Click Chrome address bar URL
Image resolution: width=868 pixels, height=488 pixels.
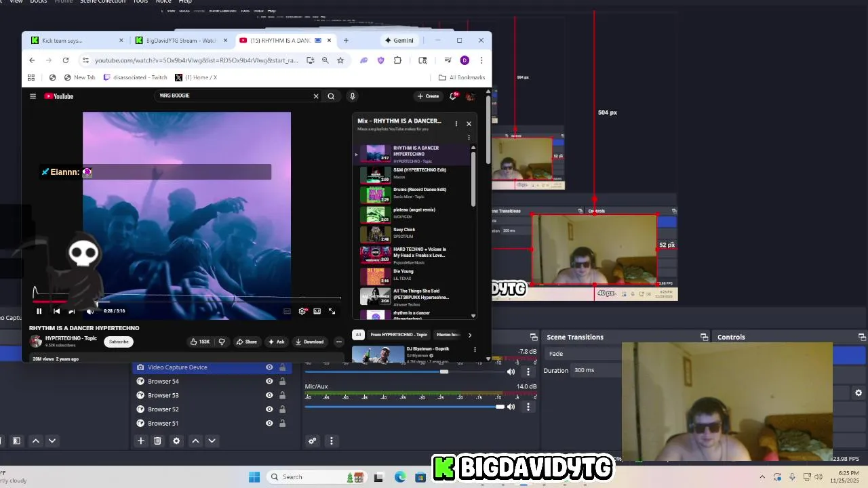pos(197,60)
